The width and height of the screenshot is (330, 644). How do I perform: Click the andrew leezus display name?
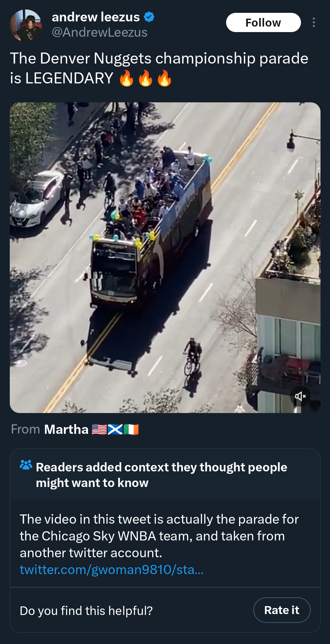[96, 17]
